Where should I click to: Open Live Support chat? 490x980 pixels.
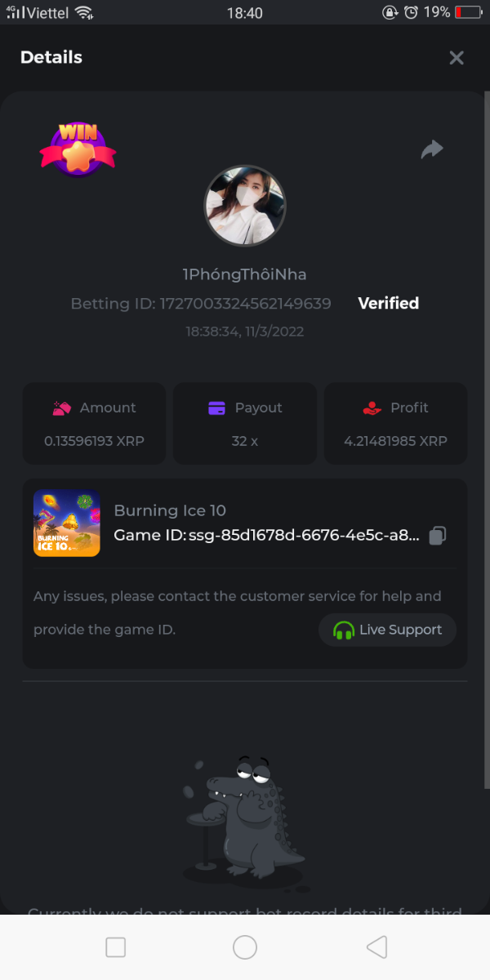[x=387, y=630]
